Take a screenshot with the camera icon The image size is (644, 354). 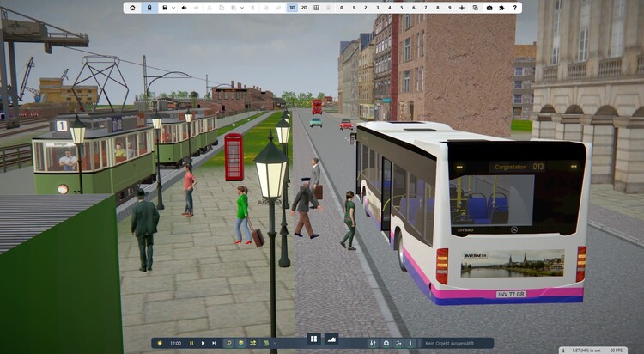point(489,8)
